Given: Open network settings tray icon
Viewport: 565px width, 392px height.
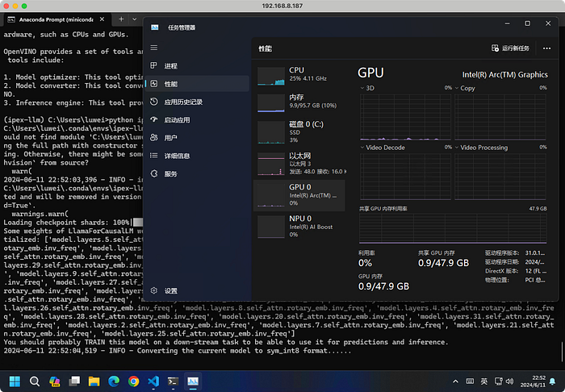Looking at the screenshot, I should point(498,382).
